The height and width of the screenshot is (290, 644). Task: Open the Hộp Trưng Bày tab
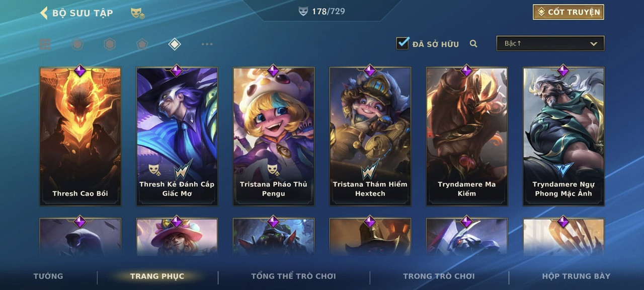click(576, 276)
